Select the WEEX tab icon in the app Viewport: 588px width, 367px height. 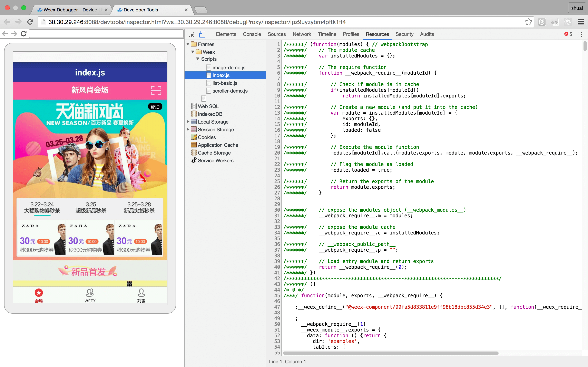(x=90, y=295)
